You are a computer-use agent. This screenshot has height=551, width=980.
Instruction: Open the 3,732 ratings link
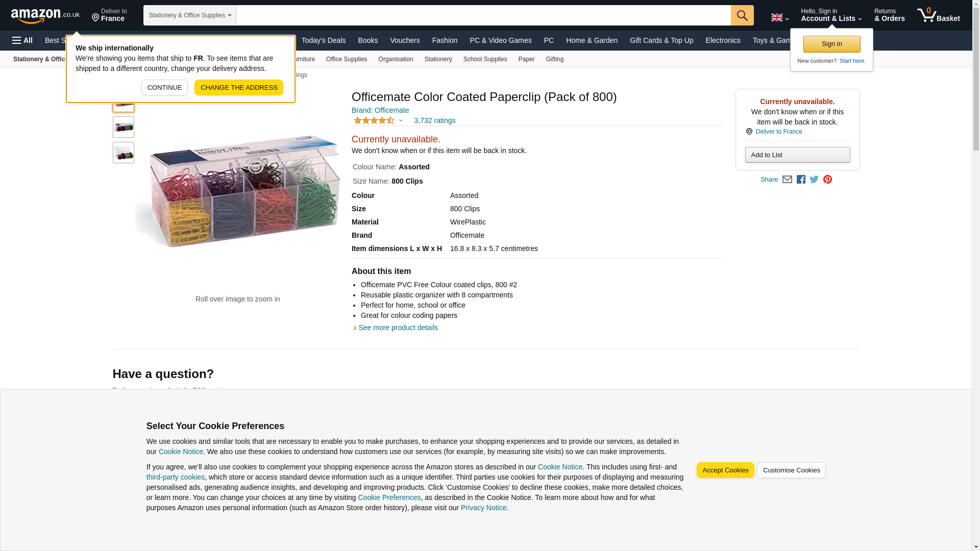point(434,121)
